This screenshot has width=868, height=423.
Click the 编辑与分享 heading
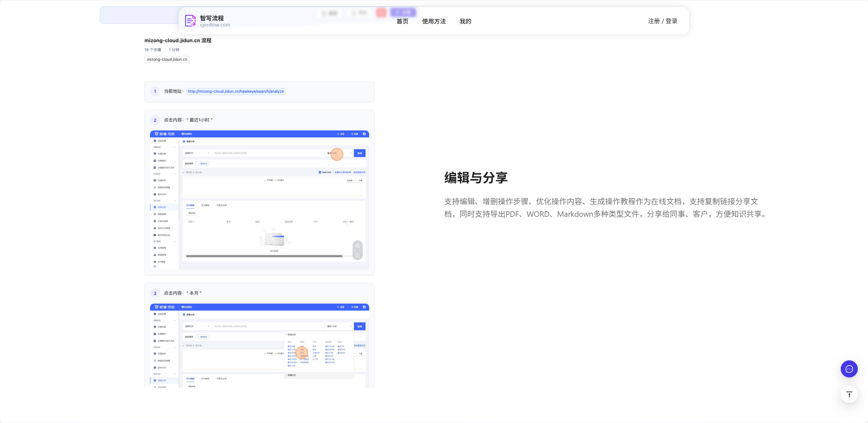pos(476,178)
